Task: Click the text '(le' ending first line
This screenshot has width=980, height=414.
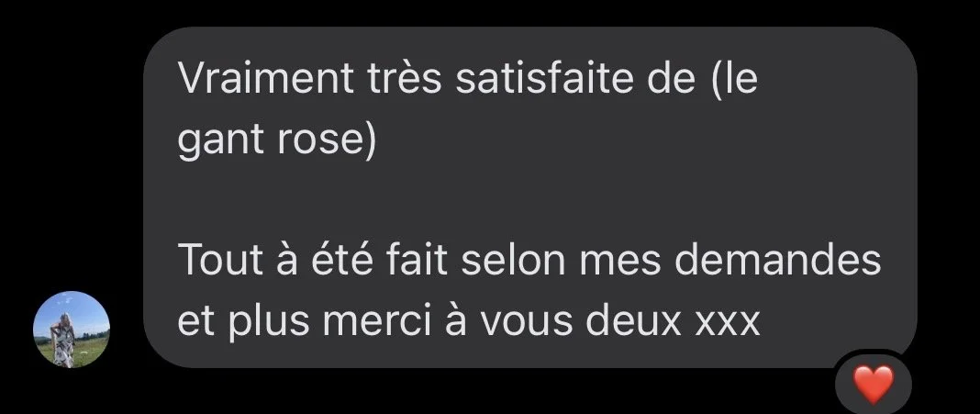Action: 734,80
